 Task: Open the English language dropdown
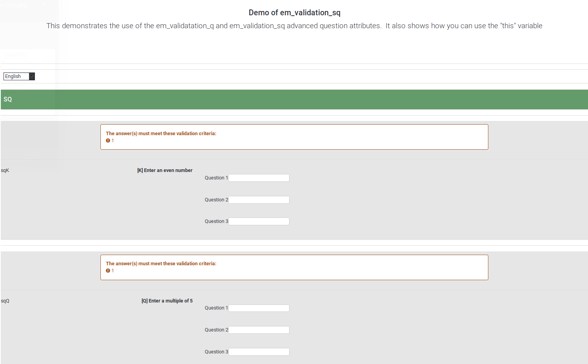[19, 76]
